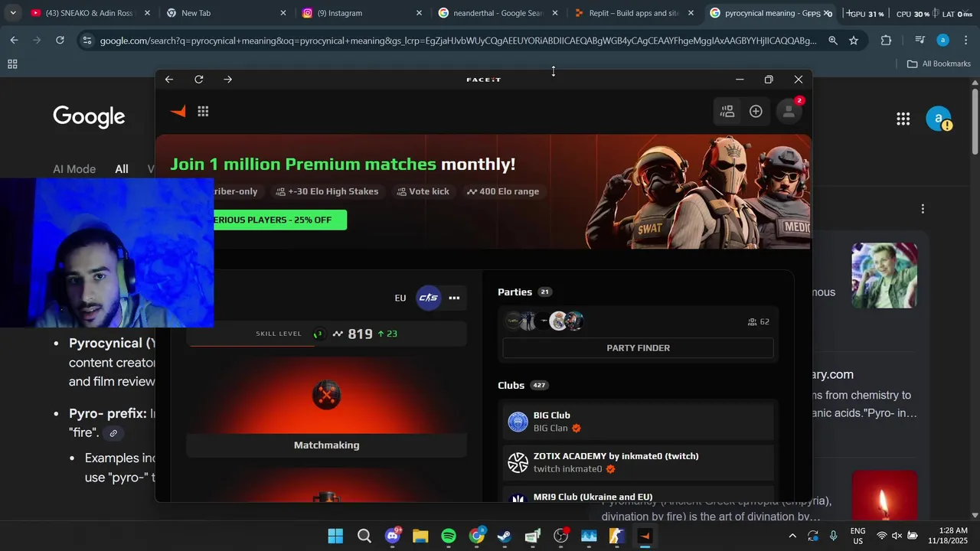The height and width of the screenshot is (551, 980).
Task: Open Windows taskbar Search
Action: point(364,536)
